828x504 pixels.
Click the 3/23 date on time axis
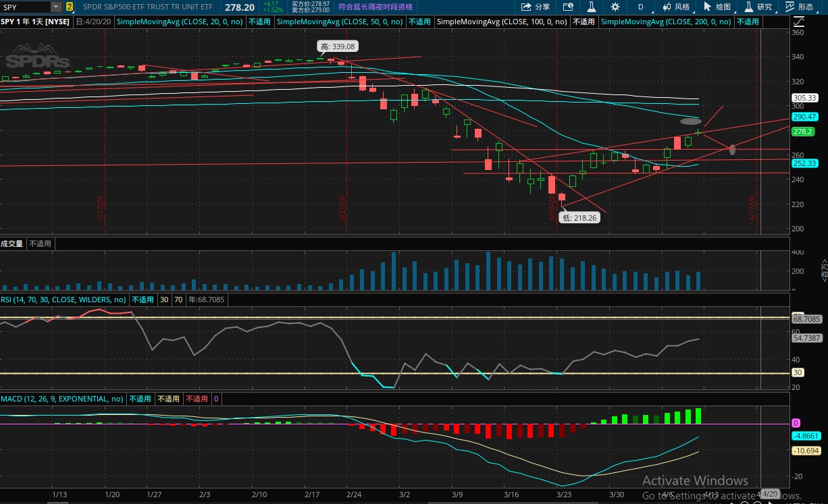point(563,495)
